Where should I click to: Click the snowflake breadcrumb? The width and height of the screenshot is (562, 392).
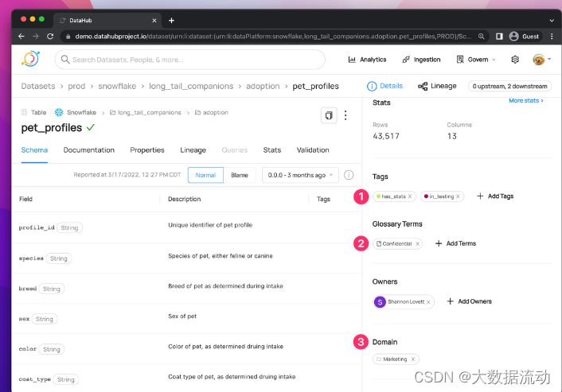pos(117,87)
